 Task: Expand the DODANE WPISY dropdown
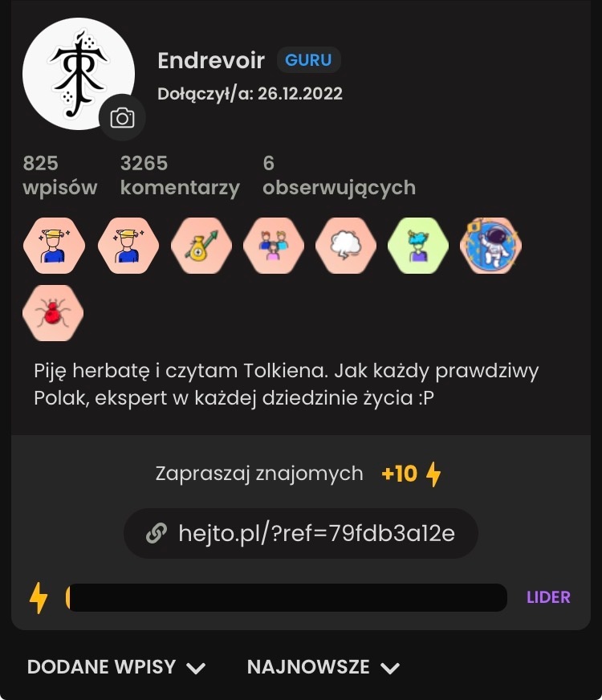tap(116, 667)
